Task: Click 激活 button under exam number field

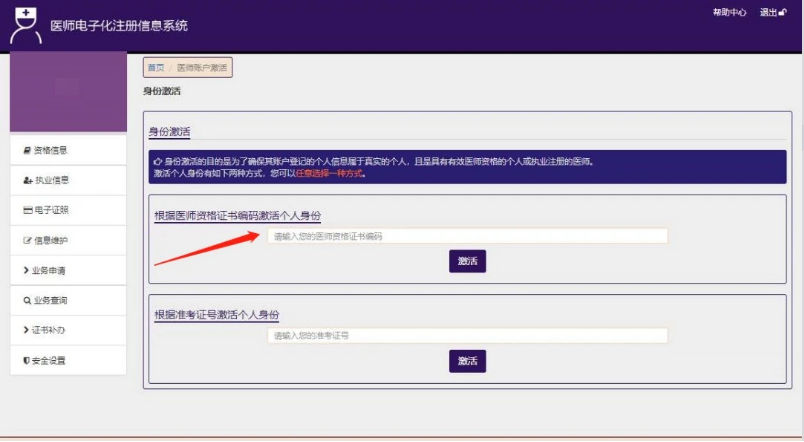Action: (x=467, y=361)
